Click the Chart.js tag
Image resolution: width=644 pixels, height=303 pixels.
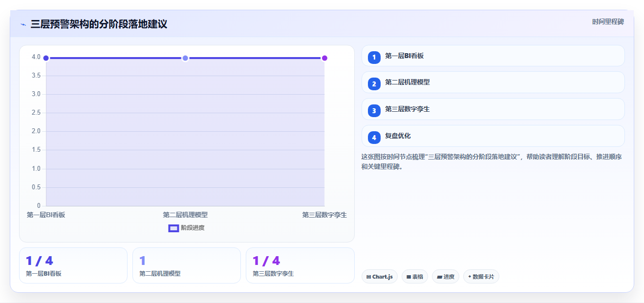pyautogui.click(x=380, y=277)
